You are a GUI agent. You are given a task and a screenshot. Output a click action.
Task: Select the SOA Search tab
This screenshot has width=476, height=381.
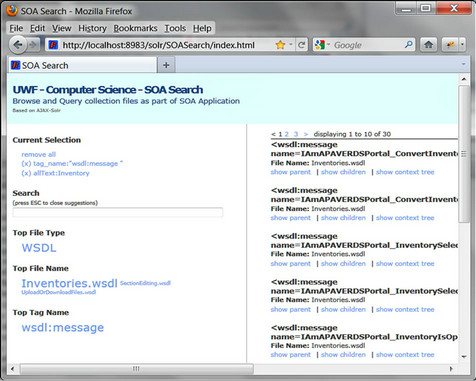(x=82, y=65)
